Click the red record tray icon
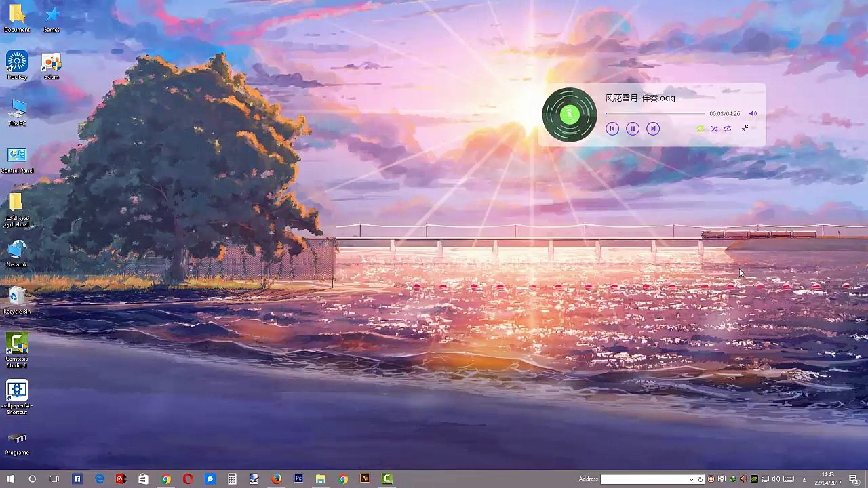The image size is (868, 488). coord(711,479)
